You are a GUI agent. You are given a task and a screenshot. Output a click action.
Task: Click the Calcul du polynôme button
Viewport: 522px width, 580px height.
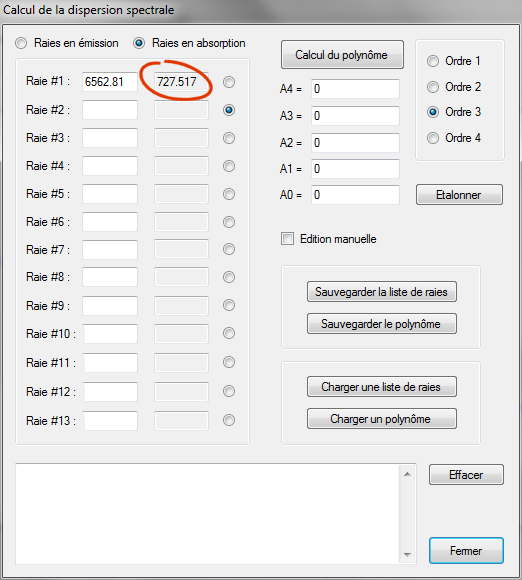[342, 55]
